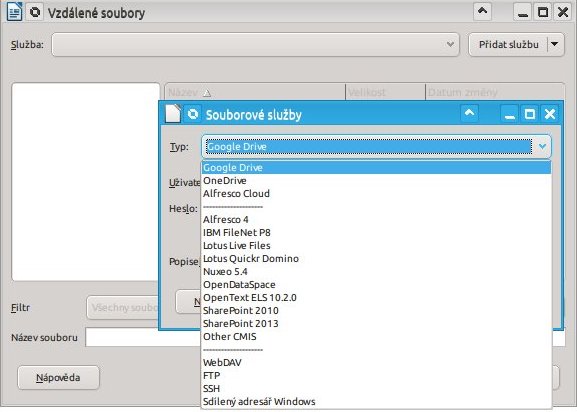The height and width of the screenshot is (412, 577).
Task: Collapse the Typ combo box arrow
Action: [542, 146]
